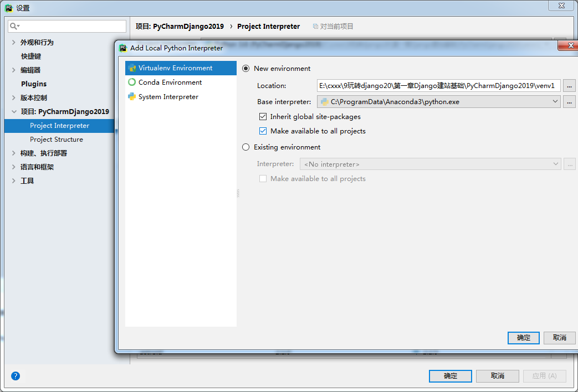Confirm Add Local Python Interpreter dialog with 确定

tap(524, 338)
